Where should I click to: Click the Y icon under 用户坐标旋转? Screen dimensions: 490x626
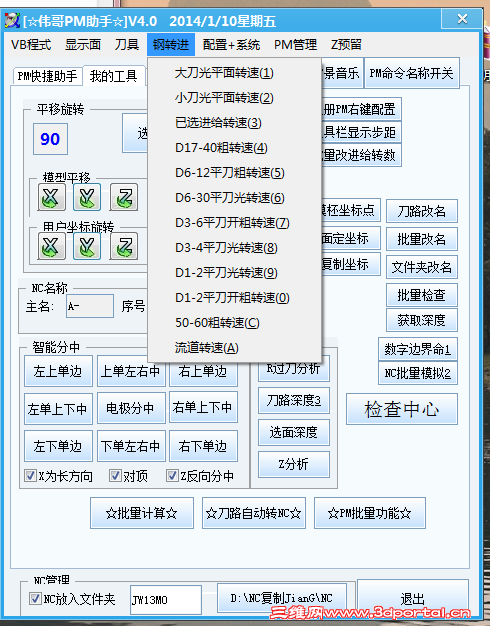87,246
